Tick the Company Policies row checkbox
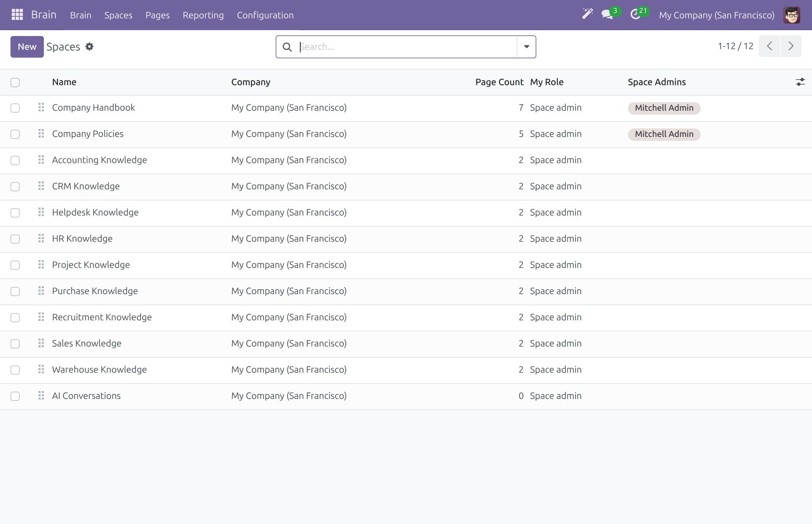812x524 pixels. 15,134
